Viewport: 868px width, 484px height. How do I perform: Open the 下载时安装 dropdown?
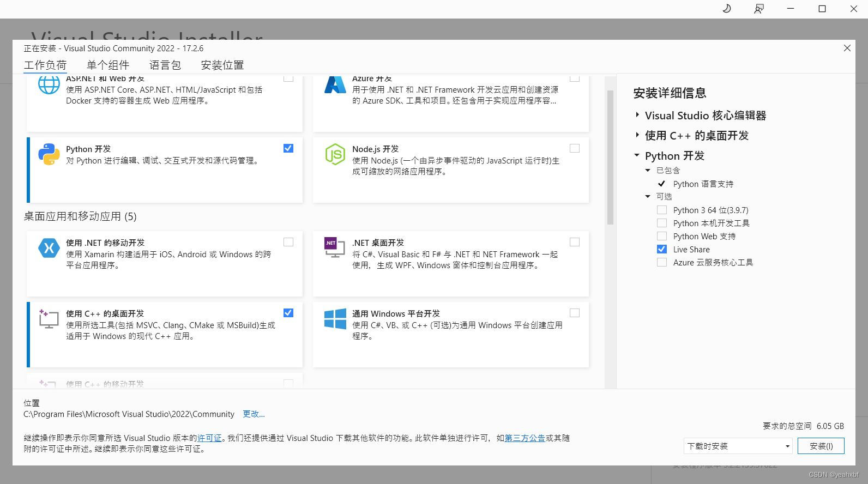[x=738, y=446]
